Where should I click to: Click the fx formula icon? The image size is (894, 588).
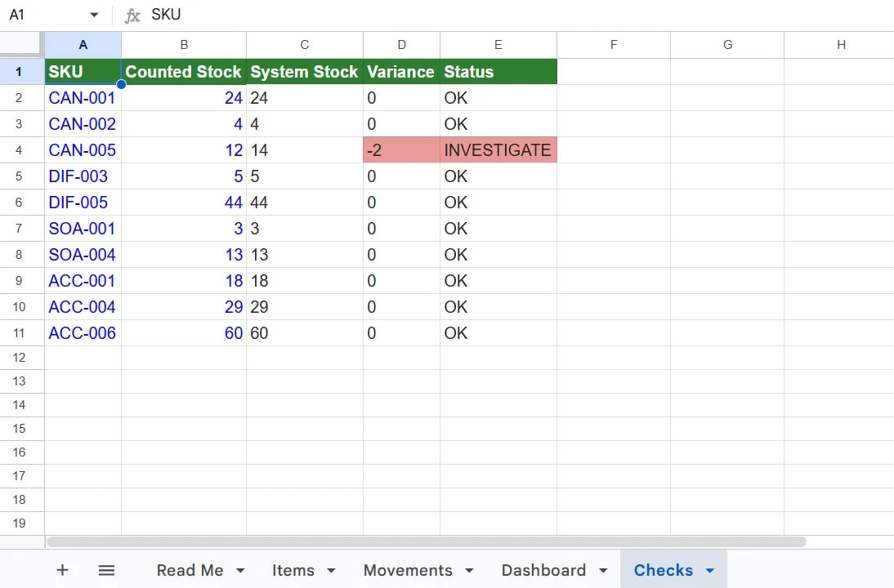[x=132, y=15]
